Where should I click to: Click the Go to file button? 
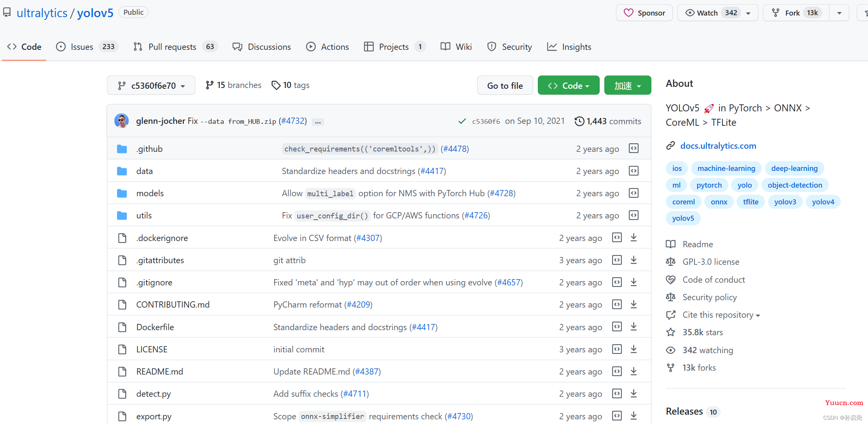coord(505,85)
